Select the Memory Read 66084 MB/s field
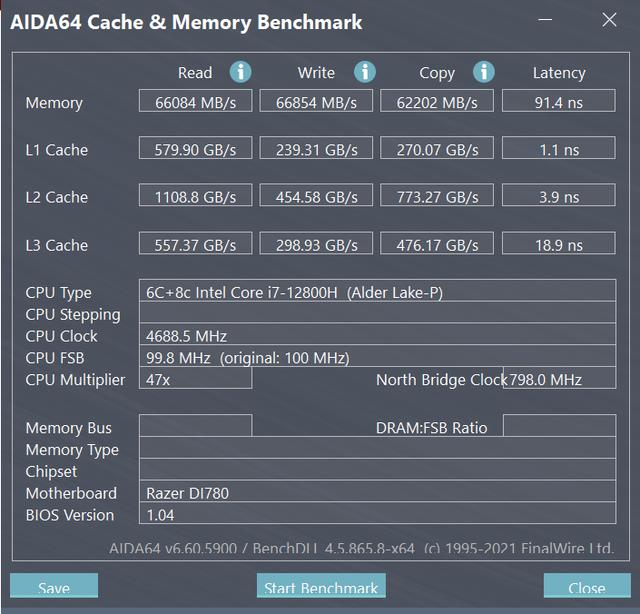The image size is (640, 614). (x=196, y=102)
